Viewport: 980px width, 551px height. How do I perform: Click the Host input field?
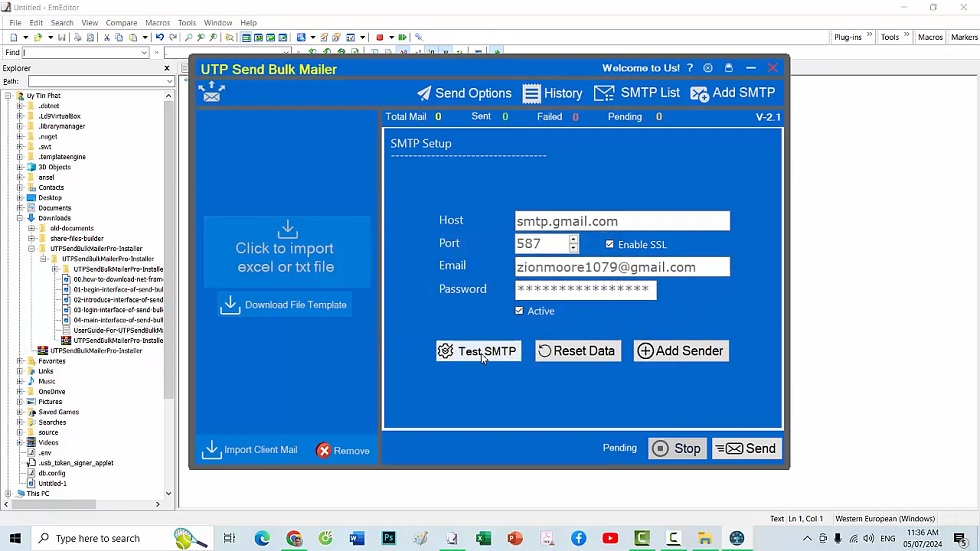[622, 221]
